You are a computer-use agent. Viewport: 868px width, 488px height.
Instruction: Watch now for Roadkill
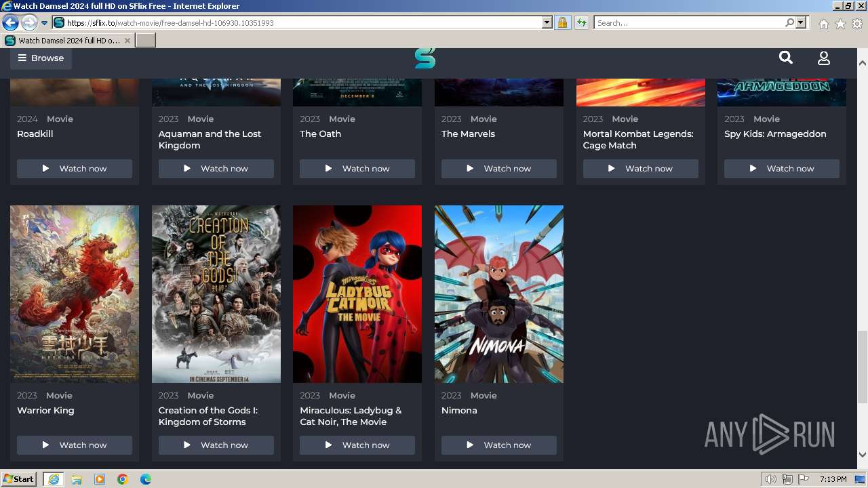coord(75,168)
